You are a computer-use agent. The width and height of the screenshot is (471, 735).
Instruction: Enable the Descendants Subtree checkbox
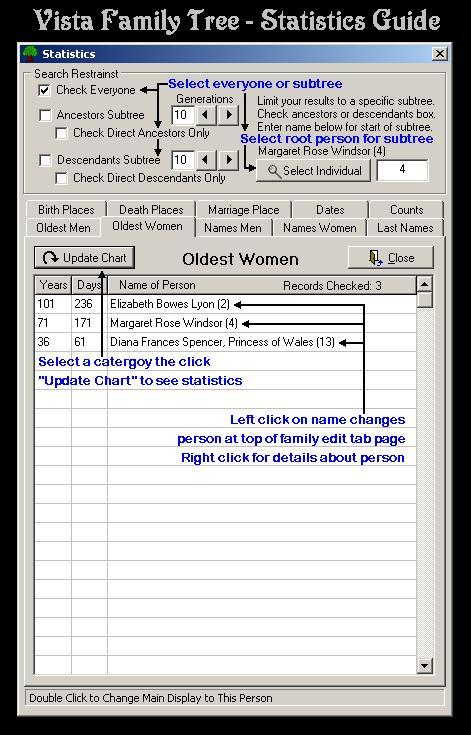click(x=45, y=160)
